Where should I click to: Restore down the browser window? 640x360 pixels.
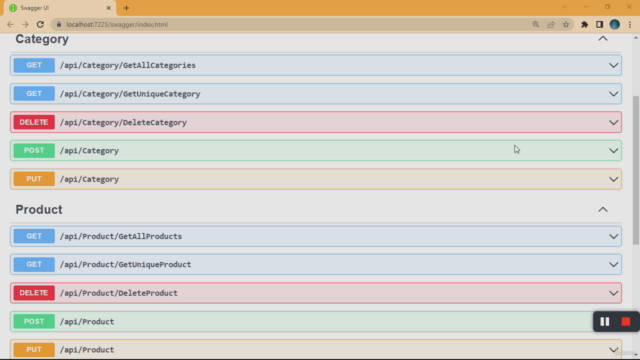tap(607, 7)
